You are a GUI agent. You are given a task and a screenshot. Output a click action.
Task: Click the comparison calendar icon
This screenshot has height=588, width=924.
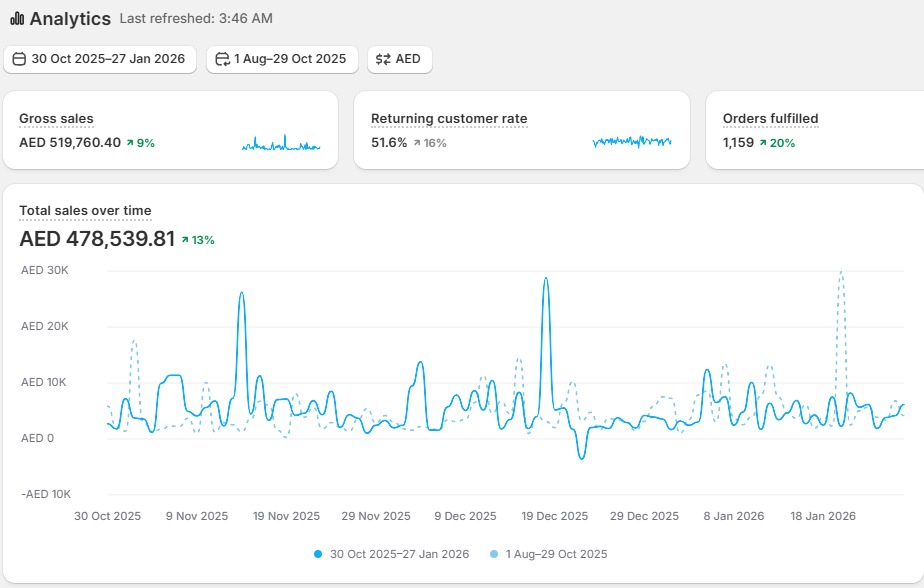tap(222, 59)
